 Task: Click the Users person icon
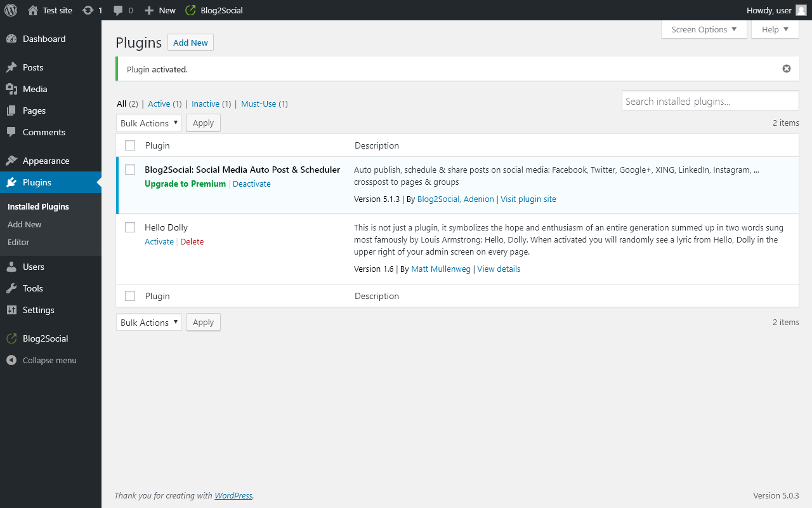[x=11, y=267]
